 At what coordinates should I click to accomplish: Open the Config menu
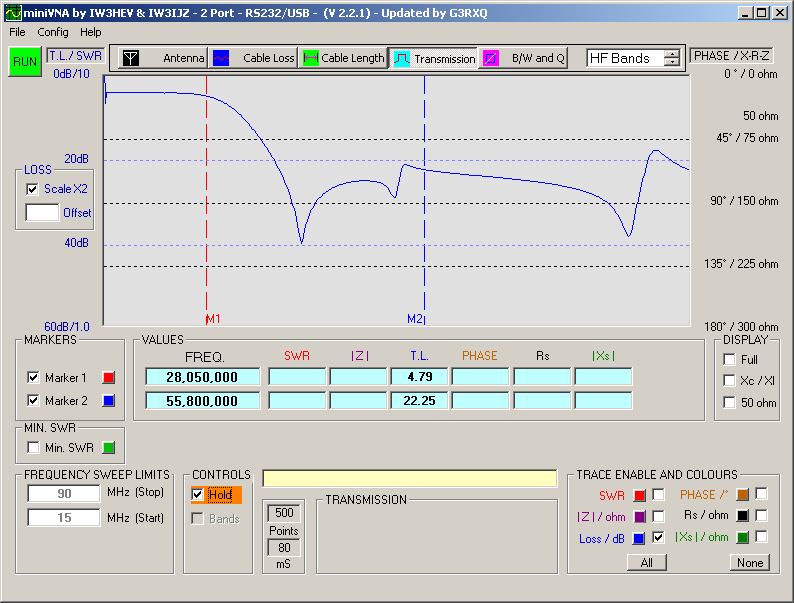[x=53, y=32]
